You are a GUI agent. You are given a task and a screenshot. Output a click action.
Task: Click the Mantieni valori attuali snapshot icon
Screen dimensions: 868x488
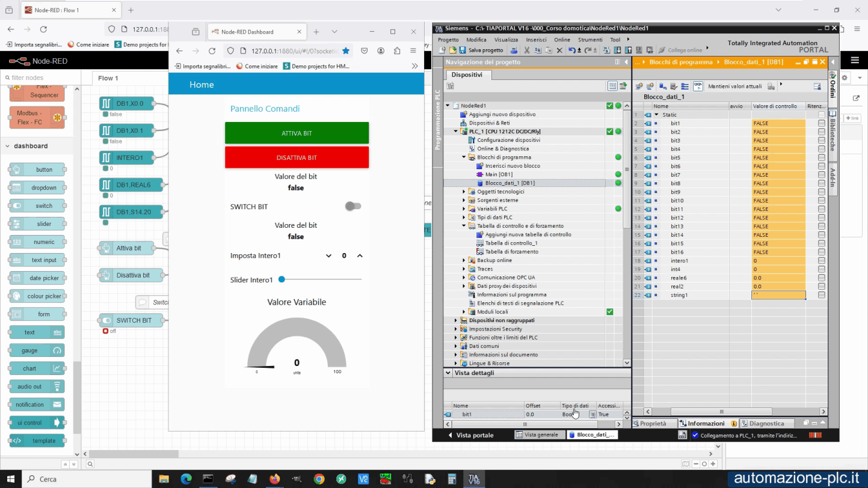click(698, 85)
